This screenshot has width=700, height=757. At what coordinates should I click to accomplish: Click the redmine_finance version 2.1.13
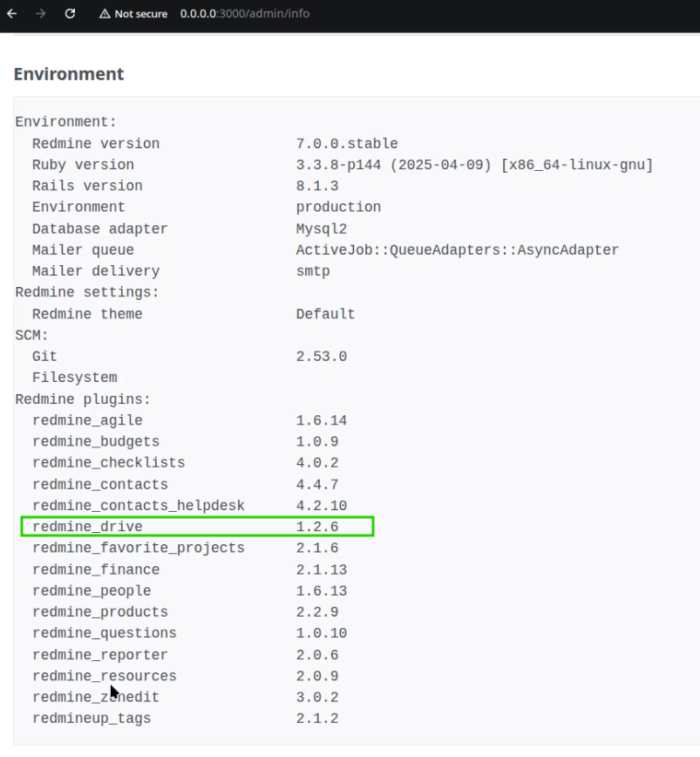[x=322, y=569]
